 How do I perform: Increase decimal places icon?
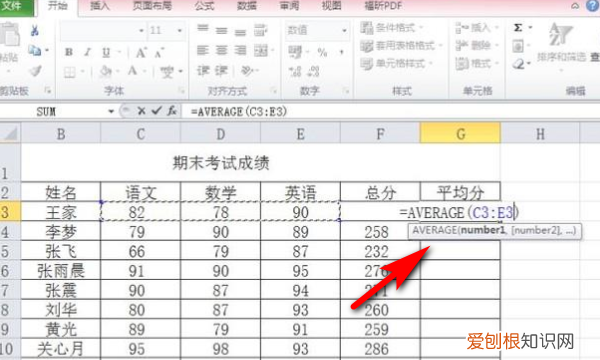point(295,71)
